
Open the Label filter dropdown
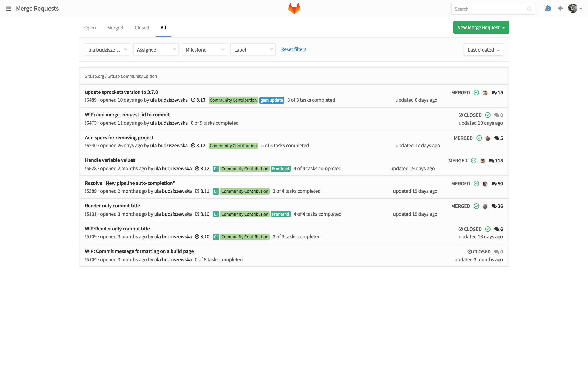click(x=253, y=49)
